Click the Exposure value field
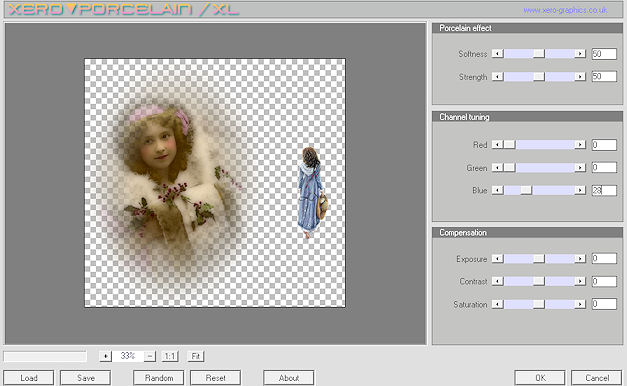The image size is (627, 386). [x=604, y=259]
